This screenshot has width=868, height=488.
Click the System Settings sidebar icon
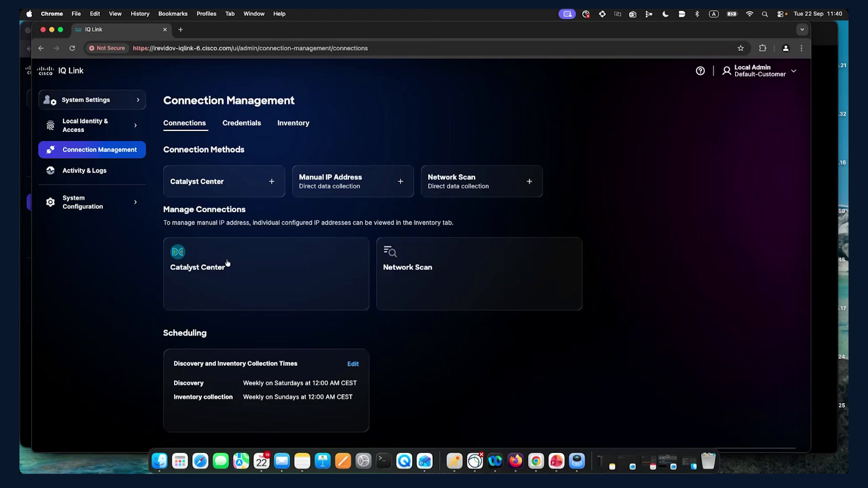point(50,100)
